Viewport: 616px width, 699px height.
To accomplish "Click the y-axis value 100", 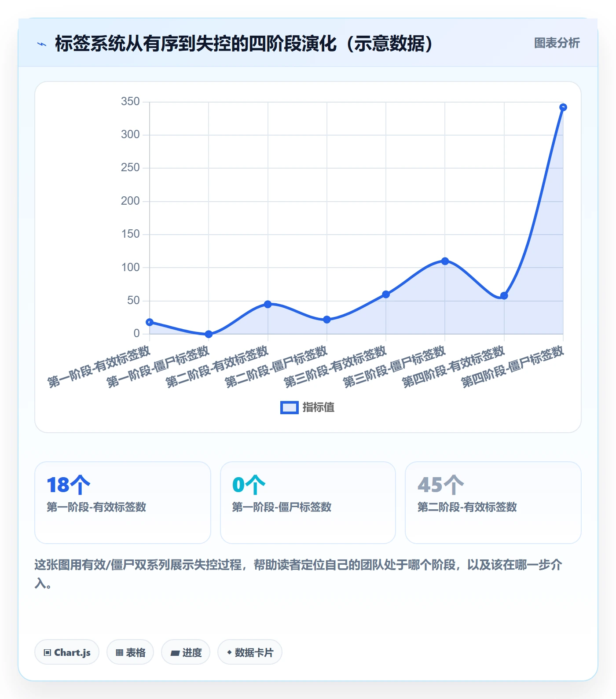I will tap(130, 268).
